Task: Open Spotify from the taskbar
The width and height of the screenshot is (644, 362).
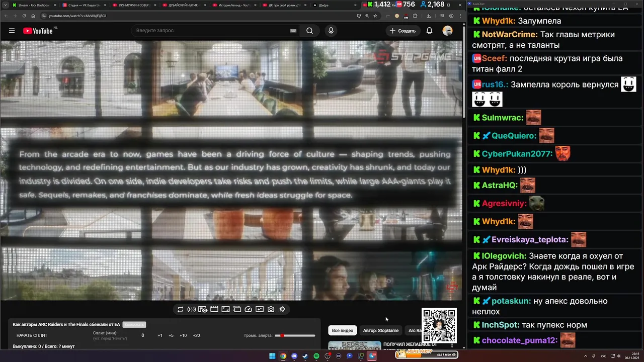Action: [316, 356]
